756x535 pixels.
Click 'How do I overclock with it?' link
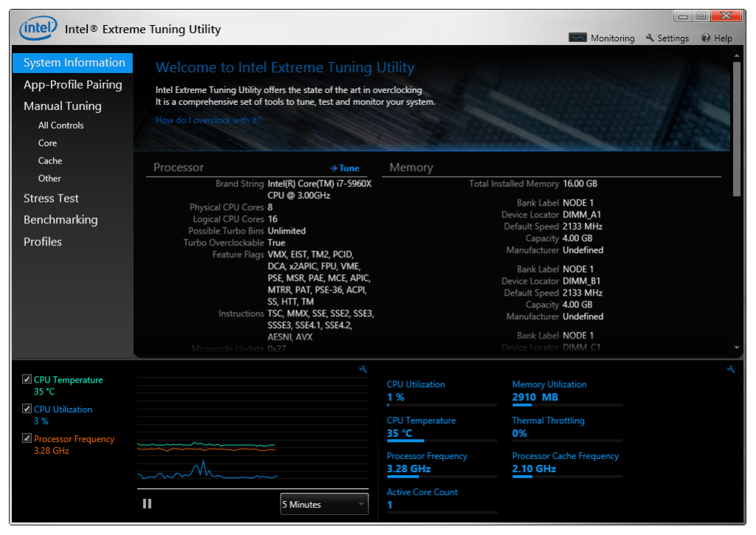[x=208, y=120]
